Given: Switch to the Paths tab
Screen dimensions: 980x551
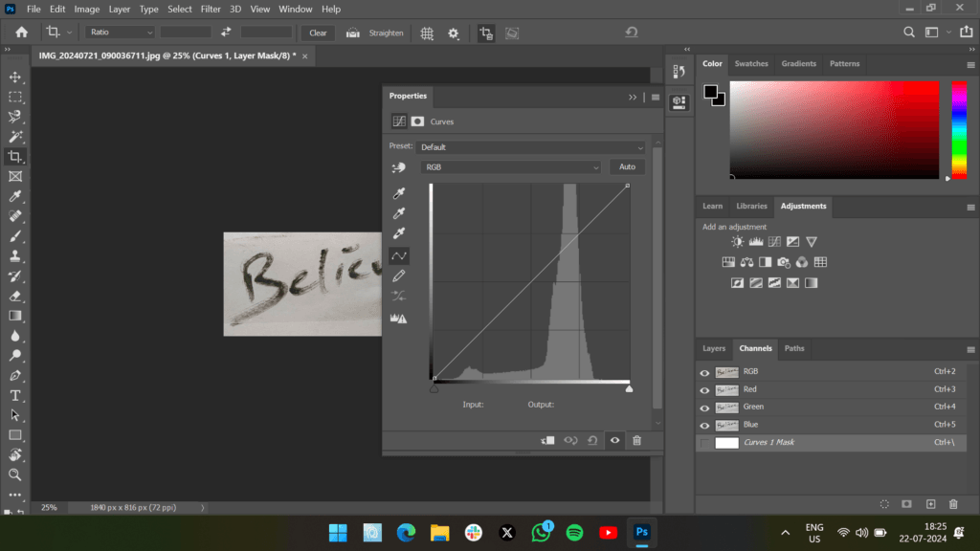Looking at the screenshot, I should click(x=794, y=348).
